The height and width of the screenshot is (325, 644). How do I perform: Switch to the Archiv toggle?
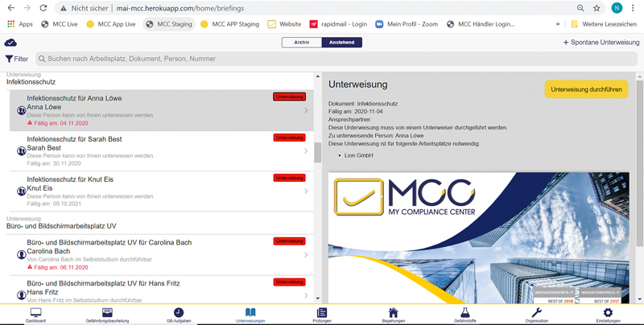[x=301, y=43]
